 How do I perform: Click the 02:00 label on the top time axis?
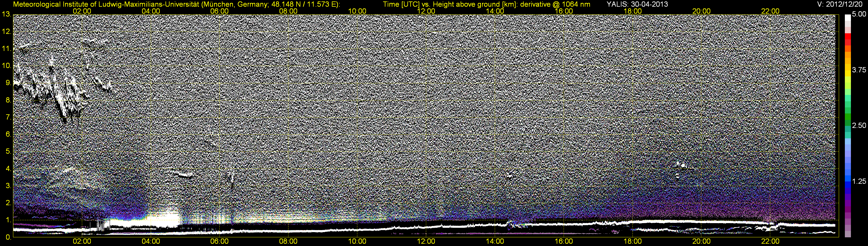82,11
